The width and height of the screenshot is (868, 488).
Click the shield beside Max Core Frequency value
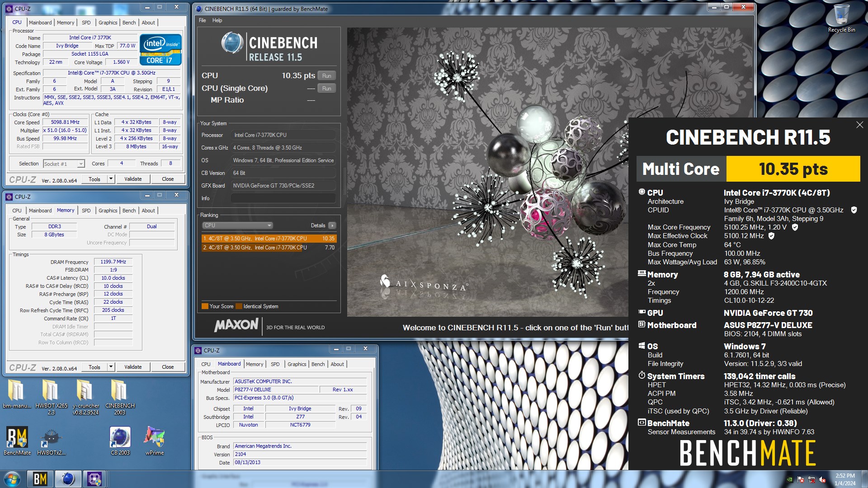(795, 227)
